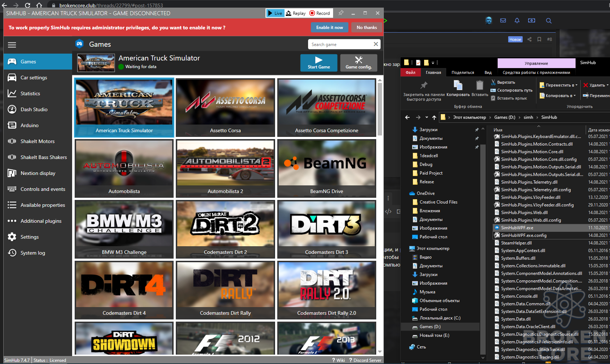The height and width of the screenshot is (364, 610).
Task: Switch to Live mode
Action: [275, 13]
